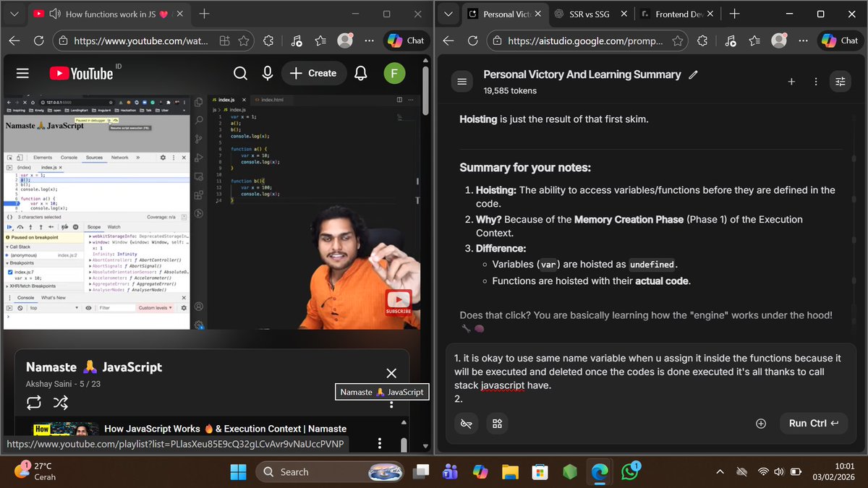Click the YouTube video player area

click(x=211, y=211)
